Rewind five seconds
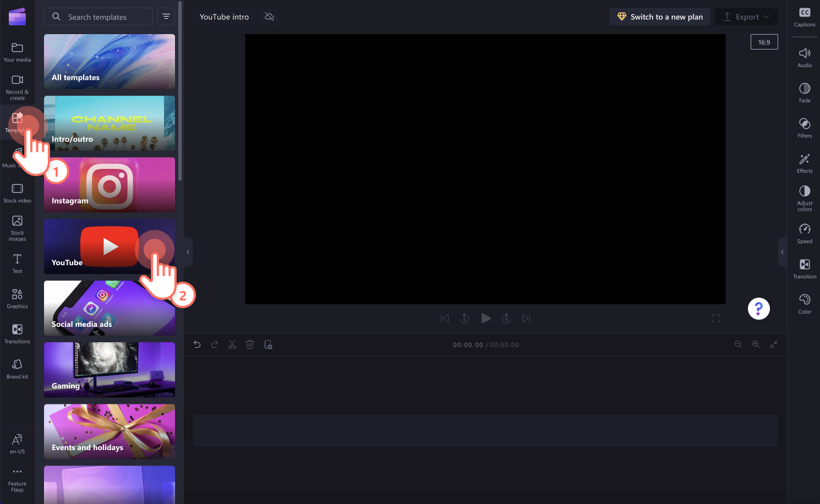This screenshot has width=820, height=504. pos(464,318)
